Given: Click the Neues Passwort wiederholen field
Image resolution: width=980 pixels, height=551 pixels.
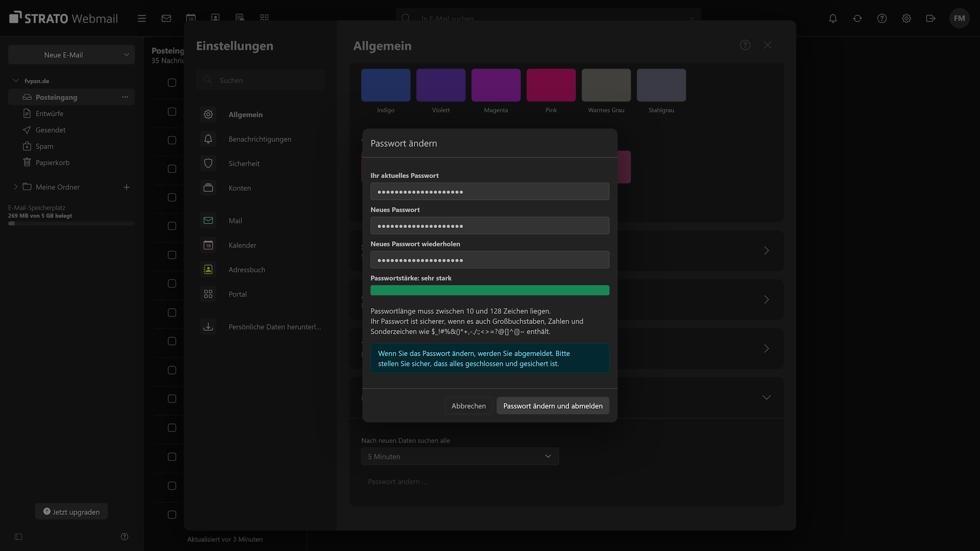Looking at the screenshot, I should click(x=490, y=260).
